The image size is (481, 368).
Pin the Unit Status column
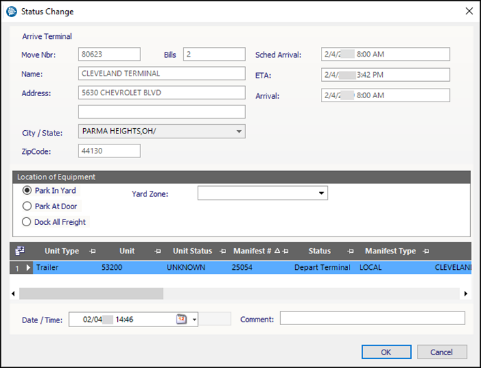(x=223, y=251)
